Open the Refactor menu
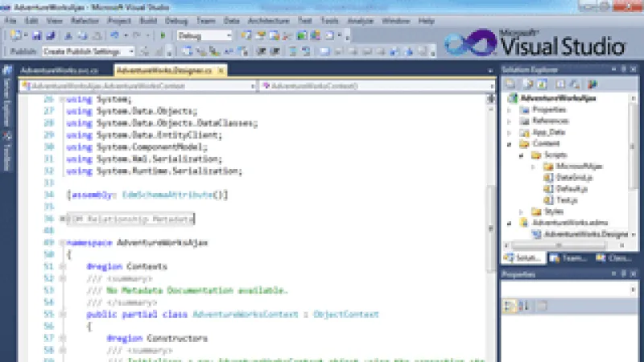644x362 pixels. [x=85, y=21]
